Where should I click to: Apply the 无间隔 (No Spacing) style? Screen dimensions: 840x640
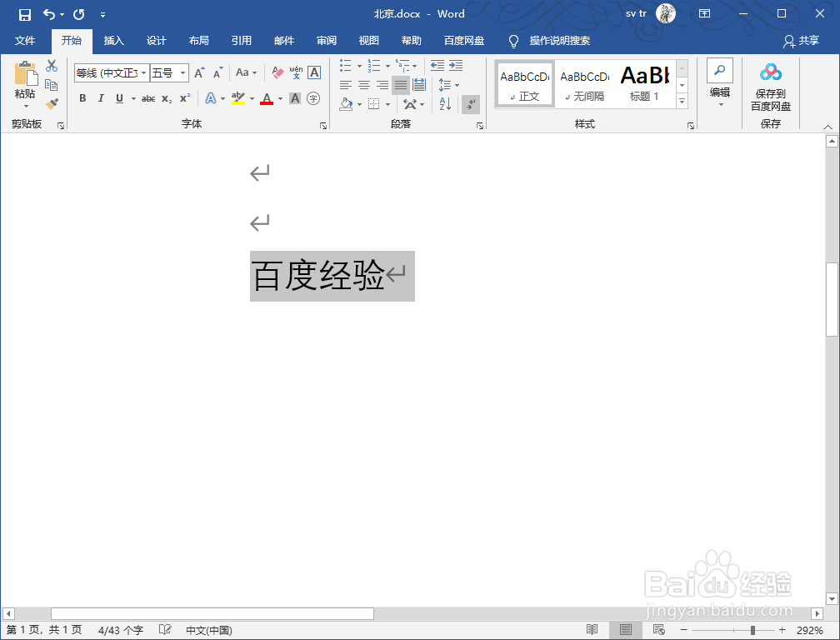[584, 84]
